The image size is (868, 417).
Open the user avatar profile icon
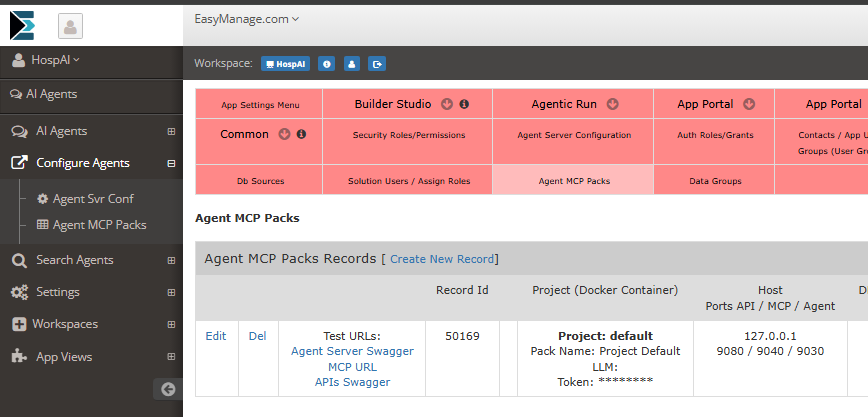(x=70, y=26)
